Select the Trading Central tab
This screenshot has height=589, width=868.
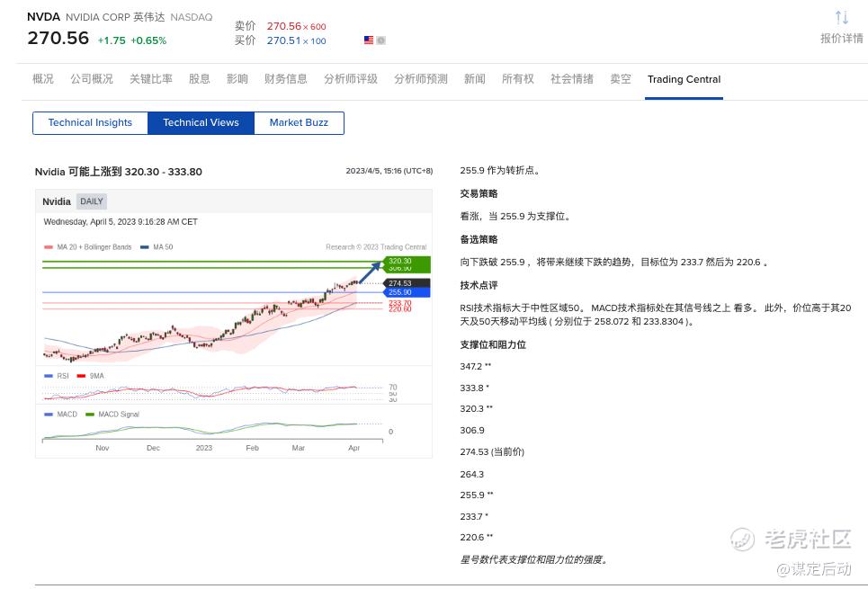coord(685,79)
